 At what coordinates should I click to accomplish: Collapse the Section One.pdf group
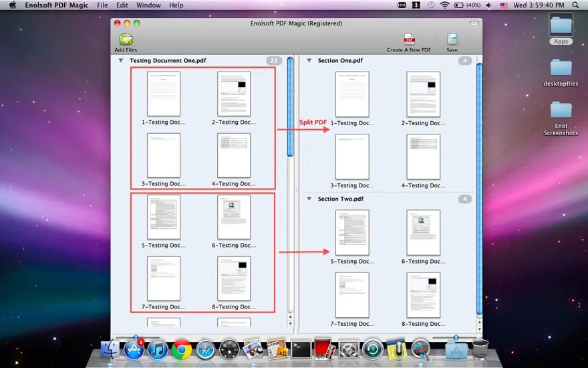click(309, 60)
